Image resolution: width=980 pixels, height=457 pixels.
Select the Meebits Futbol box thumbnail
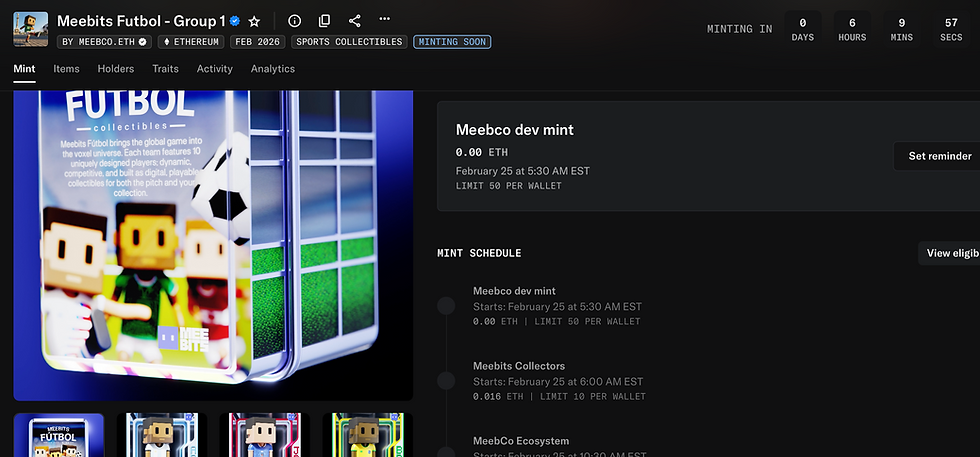[59, 435]
